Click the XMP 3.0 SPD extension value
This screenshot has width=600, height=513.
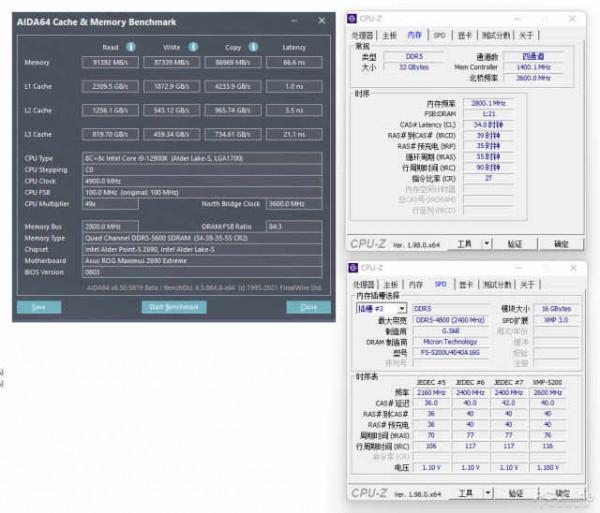tap(556, 320)
